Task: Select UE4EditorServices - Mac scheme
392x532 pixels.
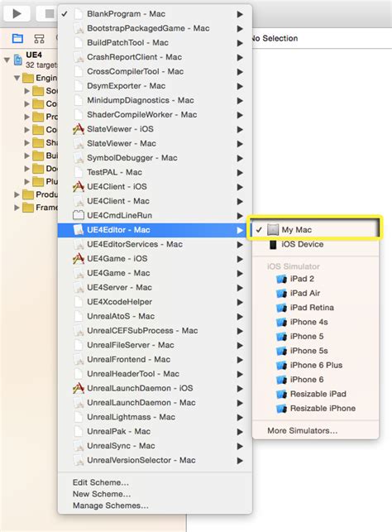Action: tap(155, 244)
